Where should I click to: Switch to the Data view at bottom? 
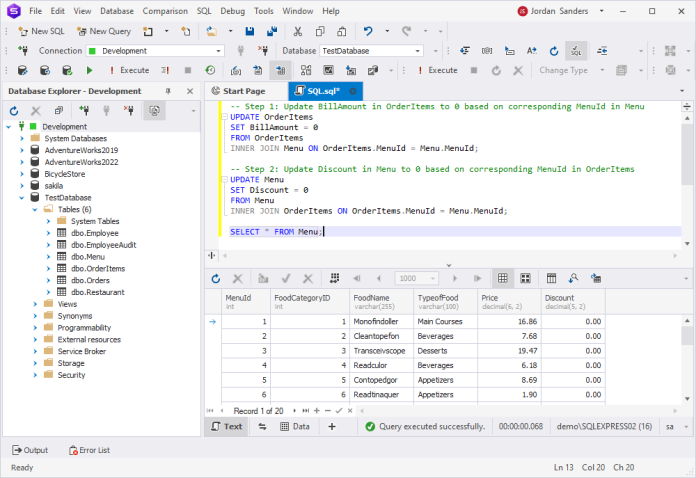coord(291,426)
